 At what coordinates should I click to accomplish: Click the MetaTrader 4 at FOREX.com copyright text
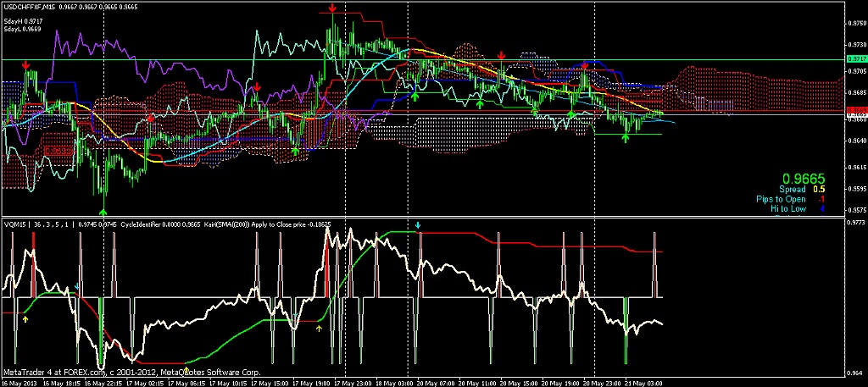[x=131, y=373]
